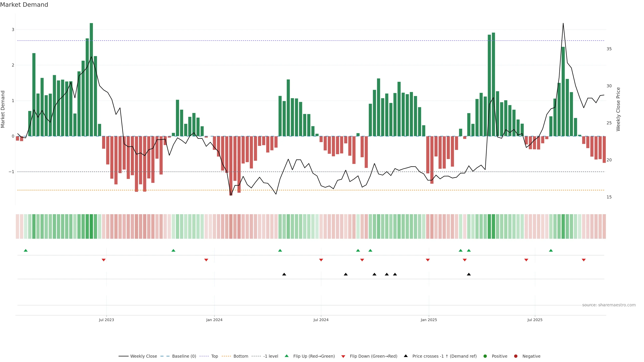Click the Market Demand chart title
The height and width of the screenshot is (362, 644).
point(24,5)
